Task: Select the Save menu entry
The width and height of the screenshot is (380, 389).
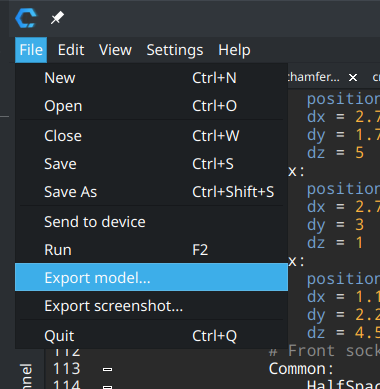Action: (x=151, y=164)
